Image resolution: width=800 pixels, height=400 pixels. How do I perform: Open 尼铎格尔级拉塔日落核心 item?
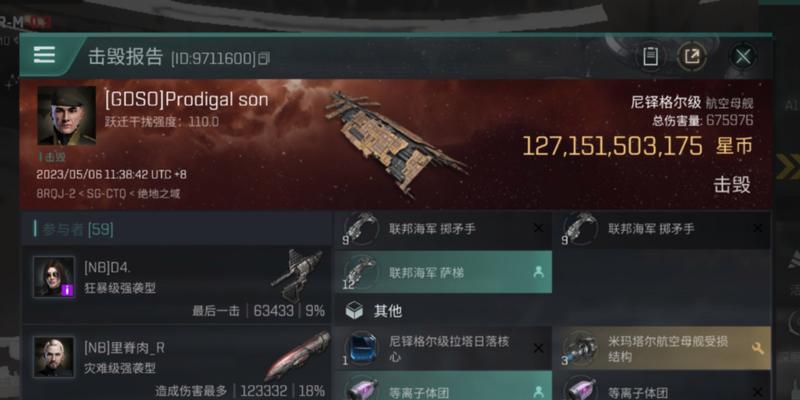[443, 348]
